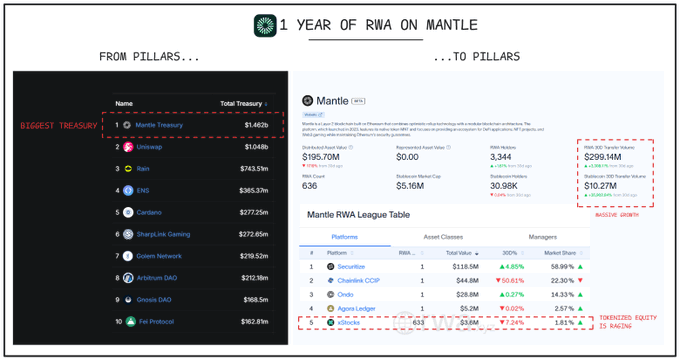Open the Fei Protocol link

(x=157, y=321)
